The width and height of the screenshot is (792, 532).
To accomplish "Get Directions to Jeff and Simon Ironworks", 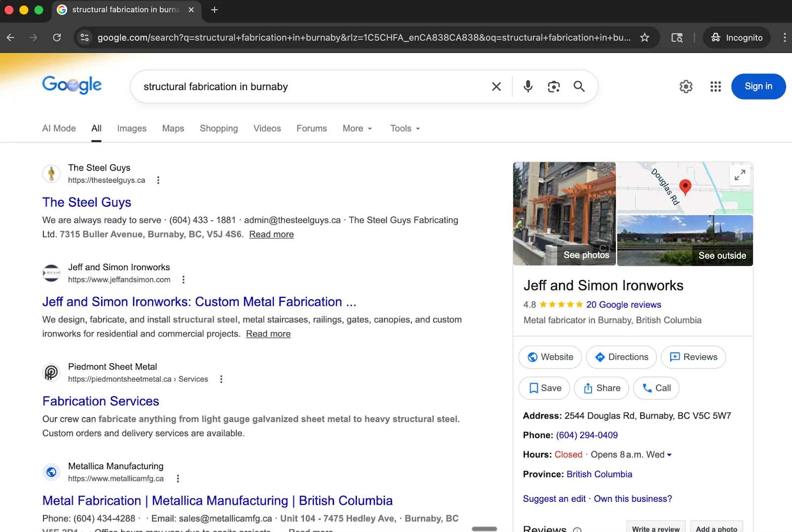I will pos(621,357).
